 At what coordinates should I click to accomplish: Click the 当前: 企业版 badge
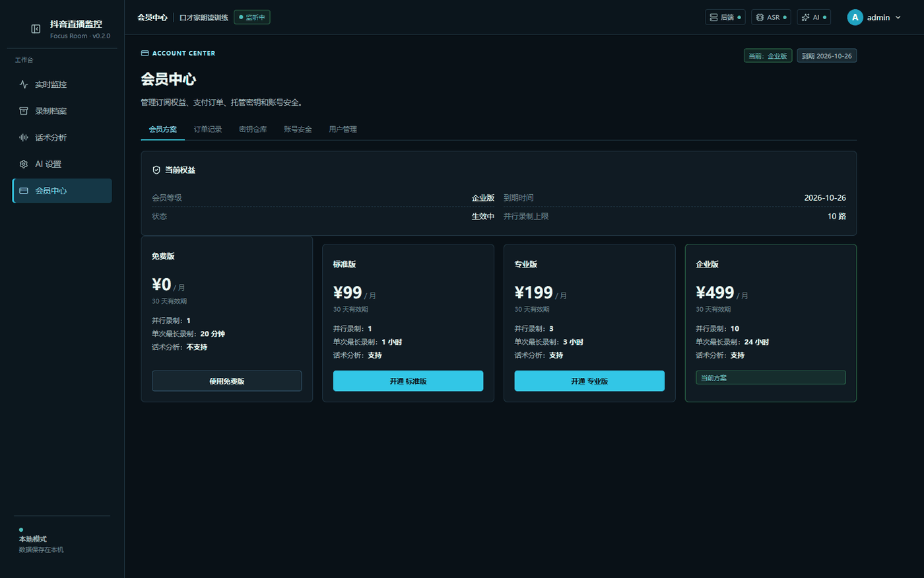point(768,56)
